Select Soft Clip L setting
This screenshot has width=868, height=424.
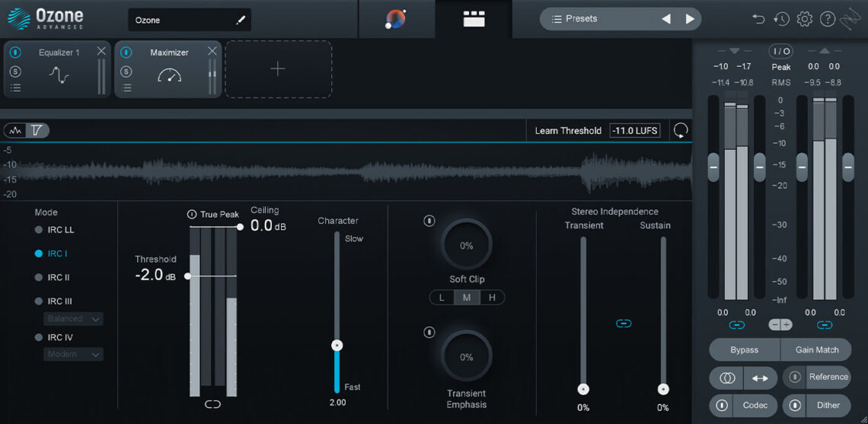pos(442,298)
